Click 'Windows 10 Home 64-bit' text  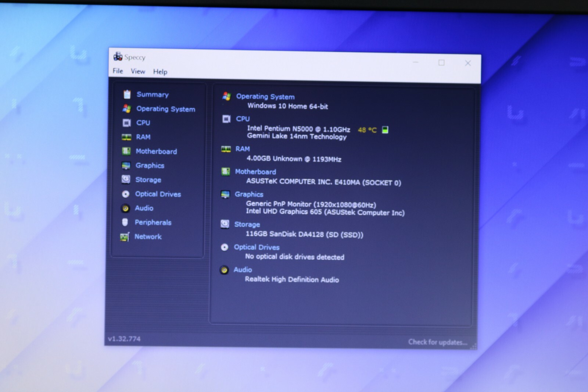(x=288, y=106)
